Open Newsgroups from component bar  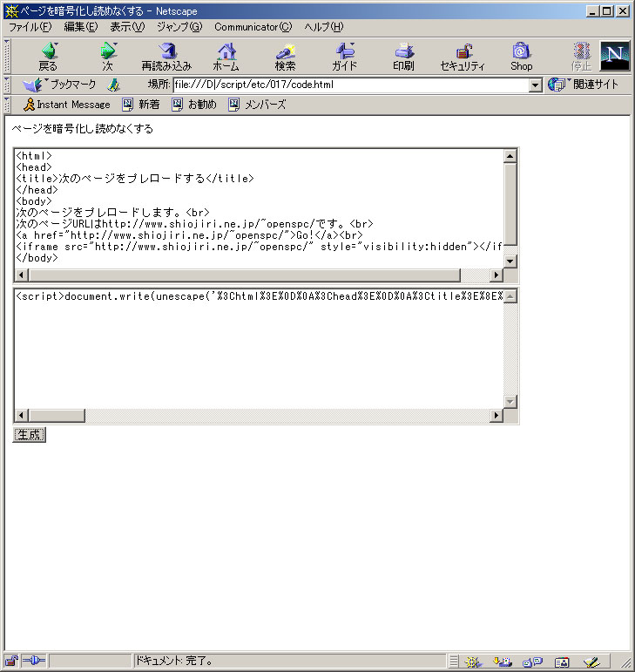532,662
